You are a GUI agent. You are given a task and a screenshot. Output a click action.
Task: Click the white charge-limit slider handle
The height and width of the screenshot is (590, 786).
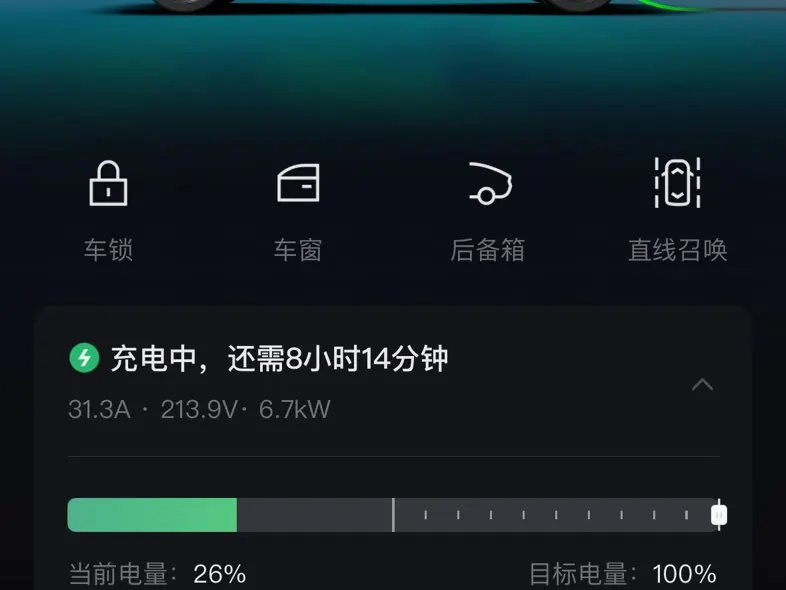(x=719, y=515)
